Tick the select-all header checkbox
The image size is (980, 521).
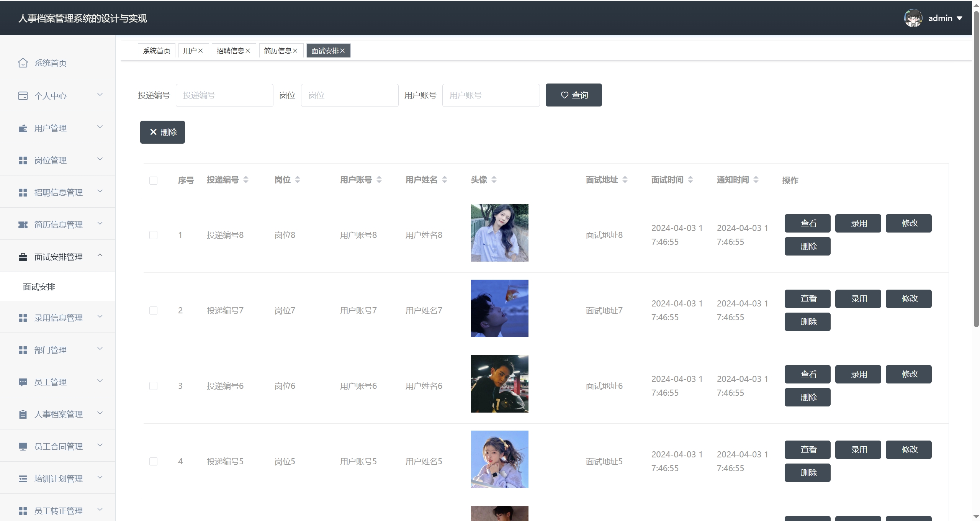pos(154,180)
